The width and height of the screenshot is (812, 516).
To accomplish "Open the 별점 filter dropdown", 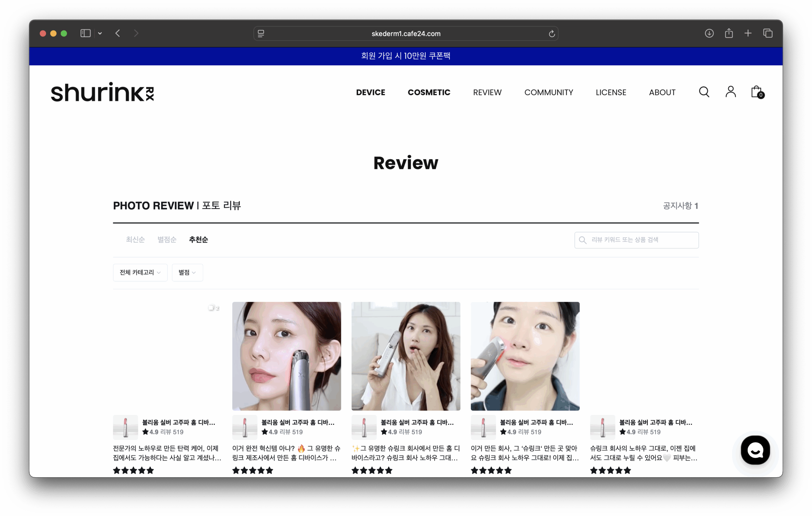I will pyautogui.click(x=187, y=272).
